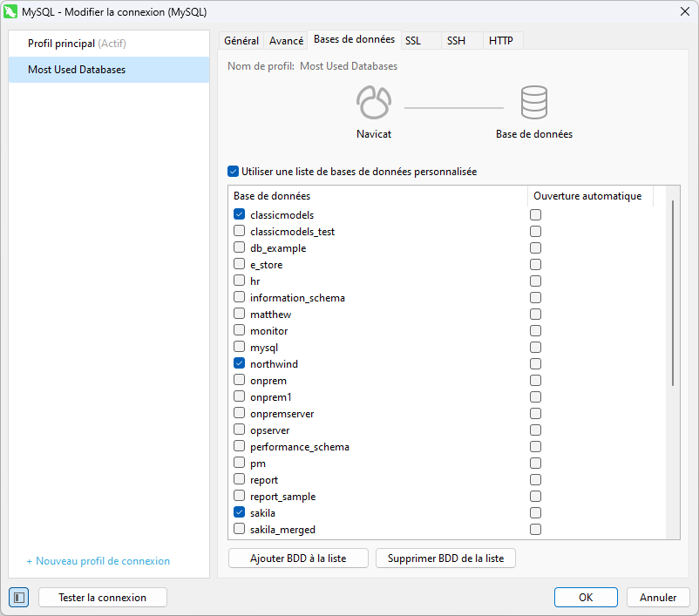Screen dimensions: 699x616
Task: Click the Base de données cylinder icon
Action: (533, 103)
